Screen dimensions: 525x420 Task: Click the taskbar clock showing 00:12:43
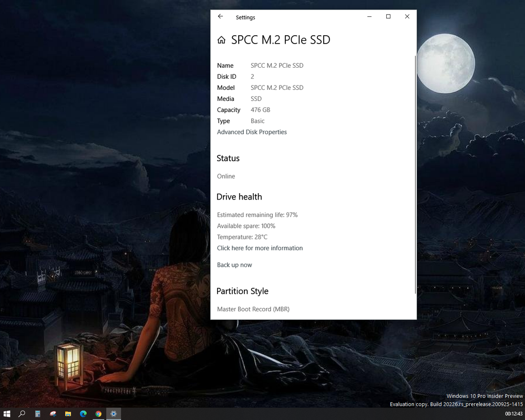tap(513, 414)
